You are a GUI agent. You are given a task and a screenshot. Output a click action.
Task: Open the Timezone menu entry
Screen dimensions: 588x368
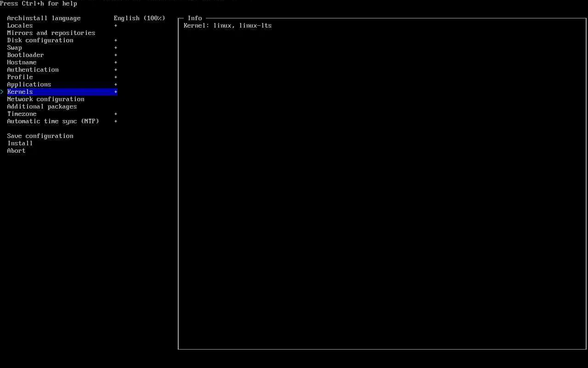[22, 114]
